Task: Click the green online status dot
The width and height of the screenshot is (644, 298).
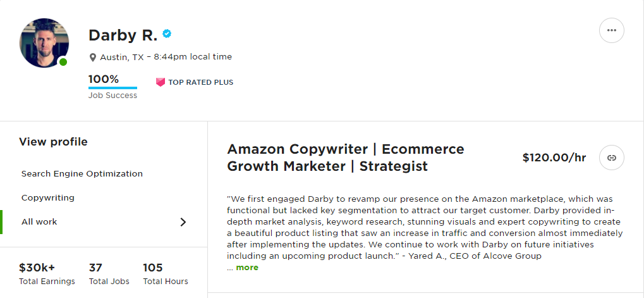Action: pyautogui.click(x=63, y=61)
